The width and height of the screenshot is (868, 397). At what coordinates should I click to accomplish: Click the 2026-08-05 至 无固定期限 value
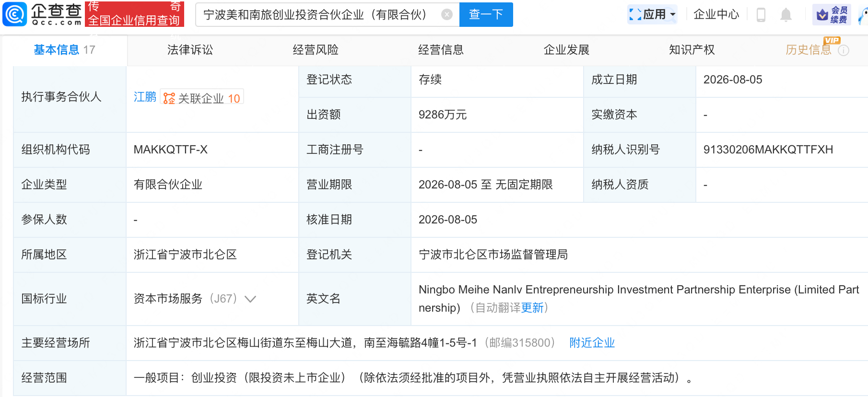[x=486, y=185]
